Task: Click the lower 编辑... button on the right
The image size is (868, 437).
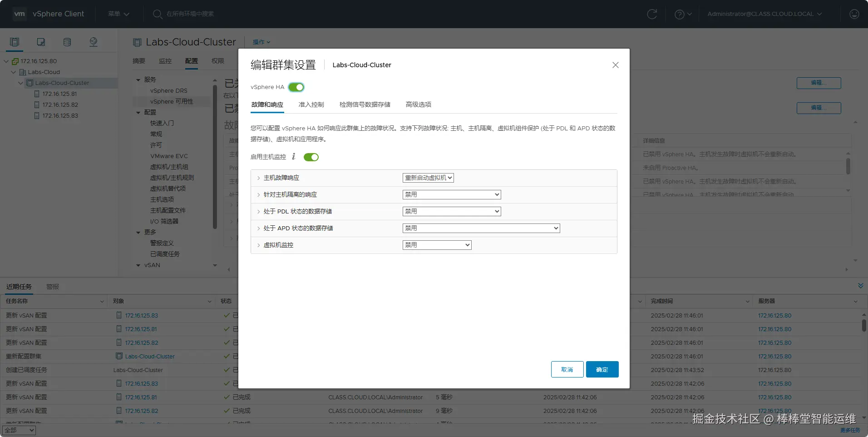Action: point(819,108)
